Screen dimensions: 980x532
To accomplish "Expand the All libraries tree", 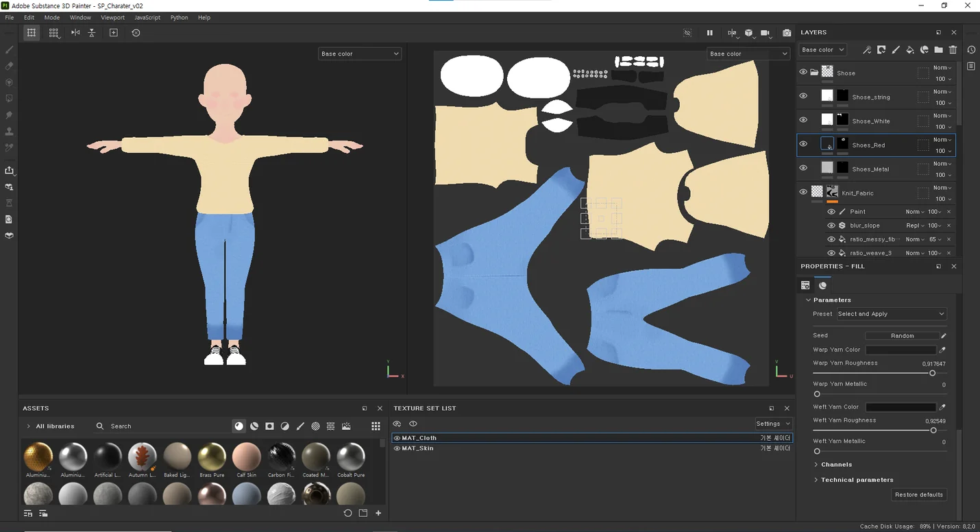I will tap(28, 426).
